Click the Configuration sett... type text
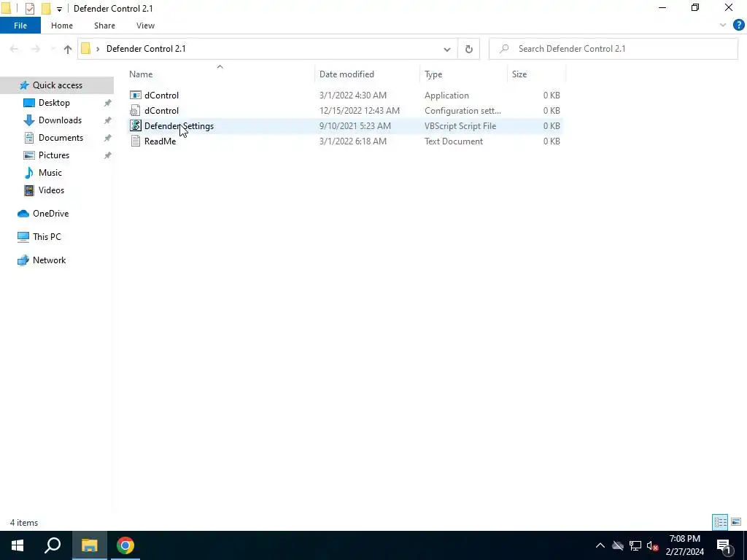This screenshot has height=560, width=747. [x=462, y=111]
